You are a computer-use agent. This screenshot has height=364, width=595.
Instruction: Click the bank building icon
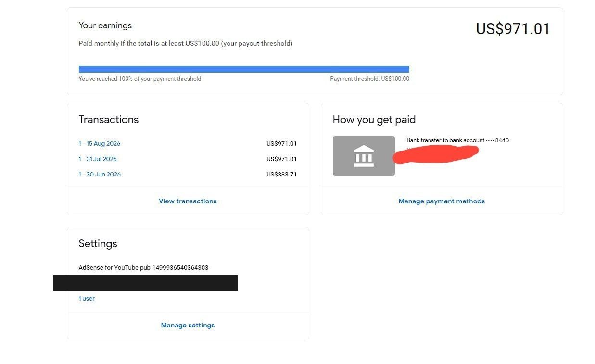364,156
